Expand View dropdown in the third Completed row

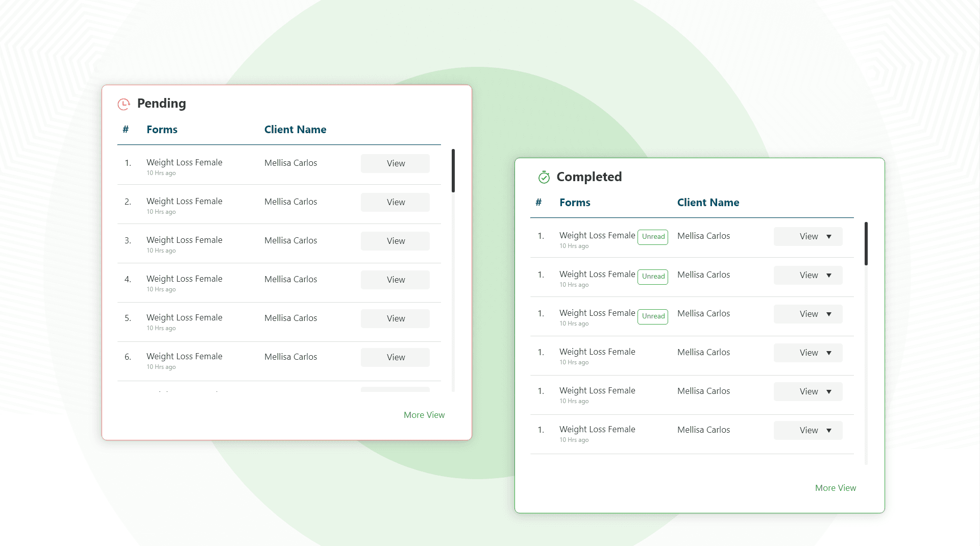808,314
